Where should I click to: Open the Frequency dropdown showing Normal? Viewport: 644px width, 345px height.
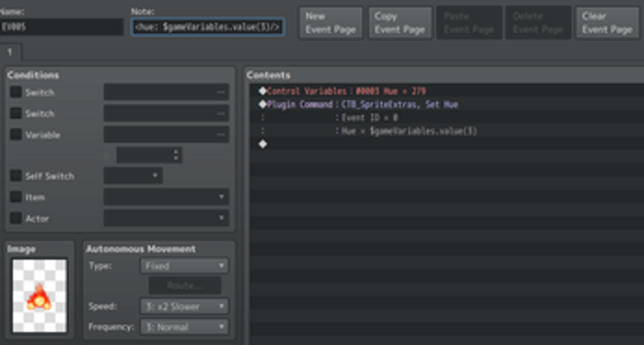[x=184, y=327]
